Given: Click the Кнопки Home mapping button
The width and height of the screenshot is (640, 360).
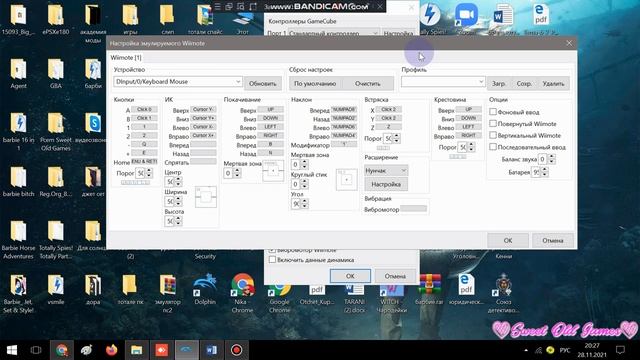Looking at the screenshot, I should click(x=144, y=162).
